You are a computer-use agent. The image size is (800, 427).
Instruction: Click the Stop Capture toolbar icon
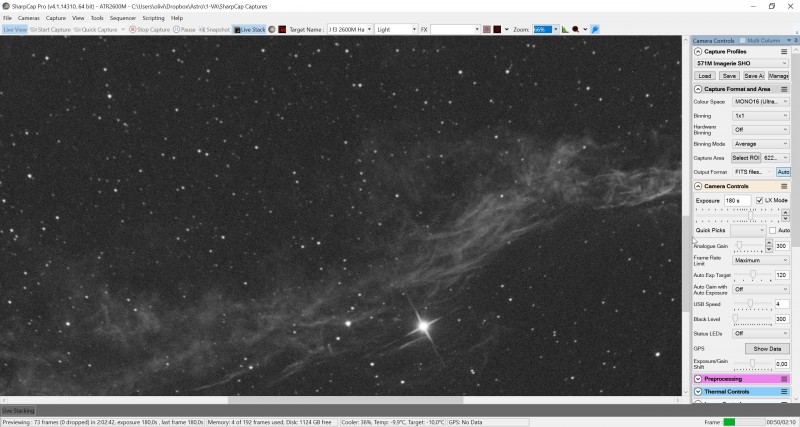[132, 30]
